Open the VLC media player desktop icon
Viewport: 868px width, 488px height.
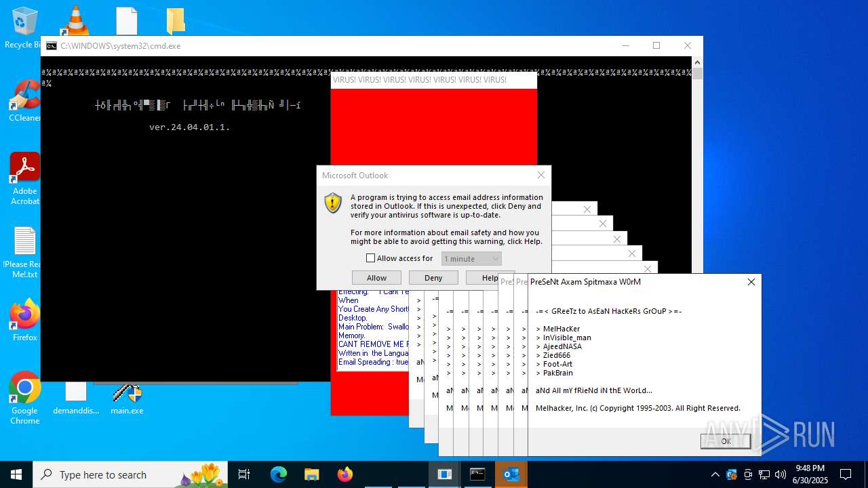click(75, 20)
